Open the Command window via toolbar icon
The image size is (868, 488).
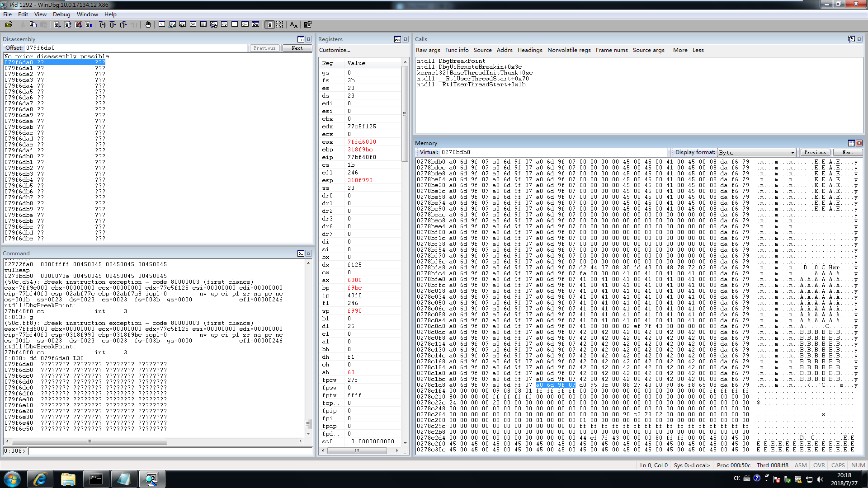point(162,24)
